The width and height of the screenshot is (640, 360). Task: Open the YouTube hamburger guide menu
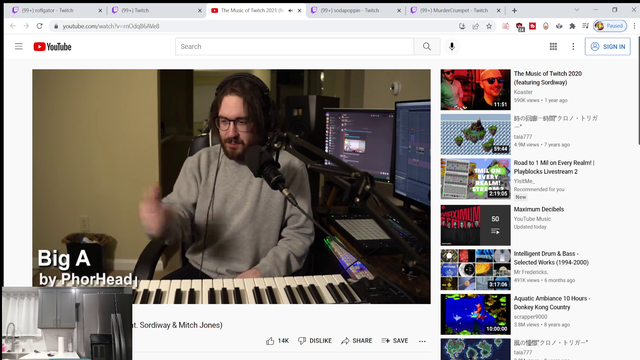[18, 47]
